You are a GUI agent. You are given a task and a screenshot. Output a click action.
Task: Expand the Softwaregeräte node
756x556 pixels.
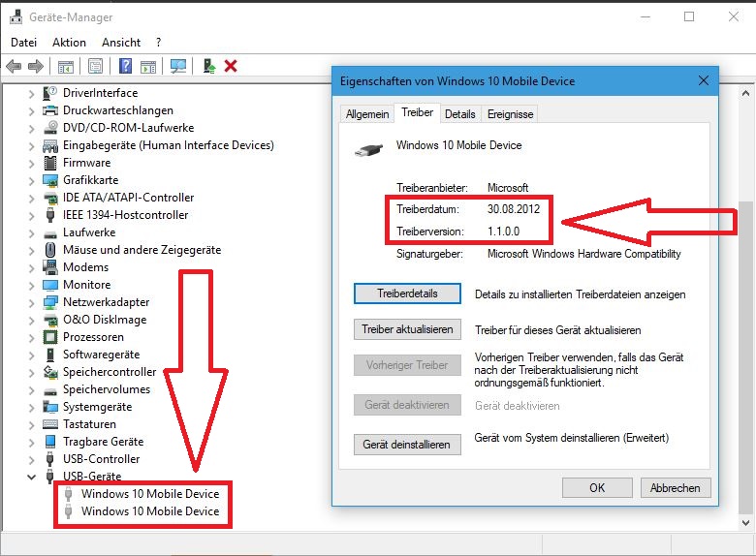pyautogui.click(x=31, y=355)
